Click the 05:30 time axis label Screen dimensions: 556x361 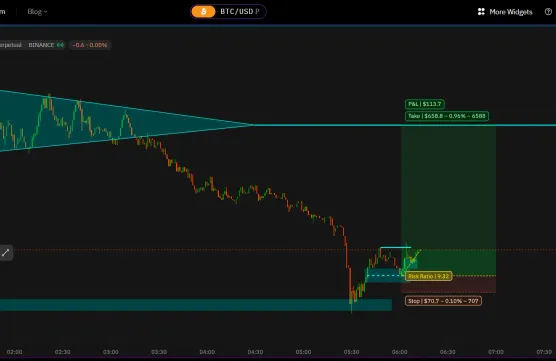351,352
